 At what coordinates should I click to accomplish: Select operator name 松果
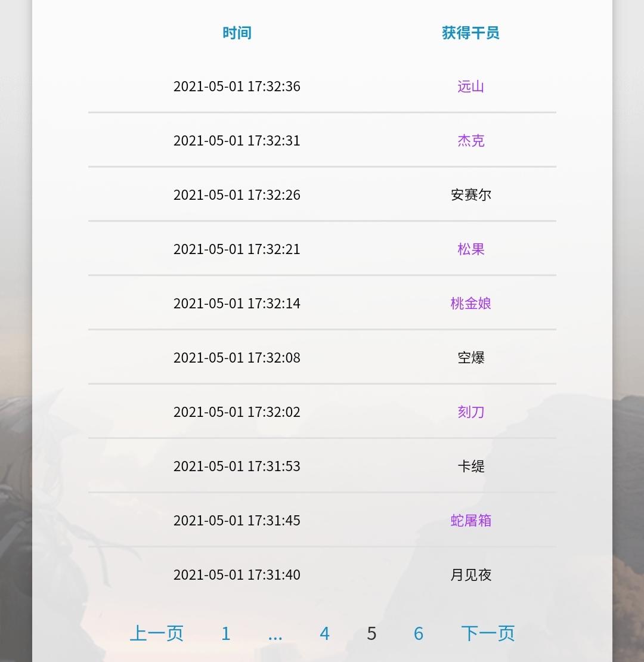[470, 249]
